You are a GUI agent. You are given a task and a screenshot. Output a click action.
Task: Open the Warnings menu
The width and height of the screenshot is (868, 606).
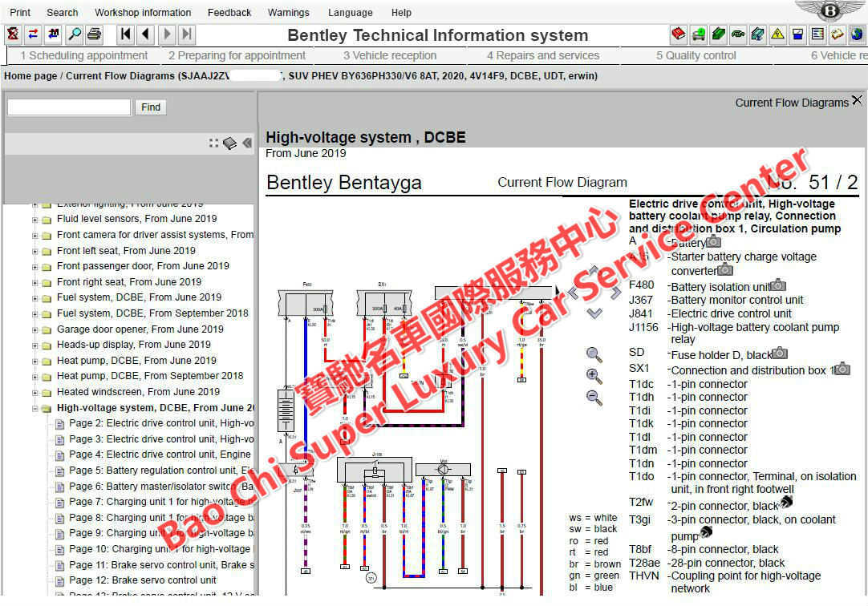(289, 12)
